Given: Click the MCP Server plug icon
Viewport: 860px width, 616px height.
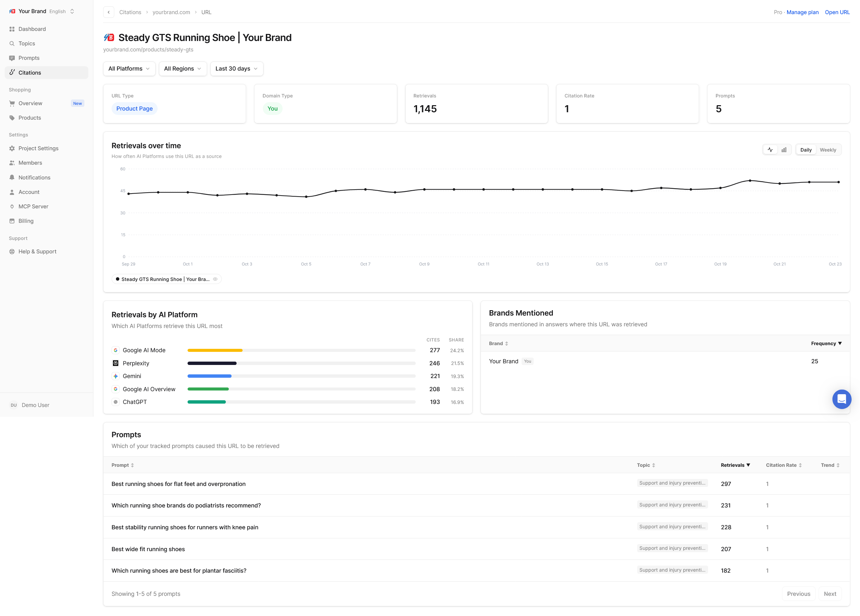Looking at the screenshot, I should 12,207.
